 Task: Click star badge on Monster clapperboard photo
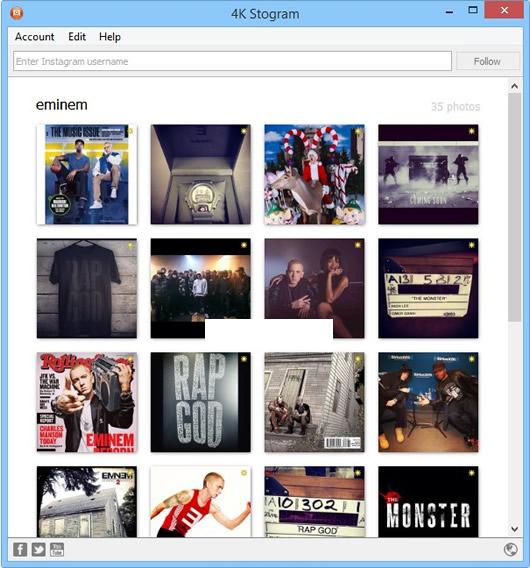click(x=472, y=245)
